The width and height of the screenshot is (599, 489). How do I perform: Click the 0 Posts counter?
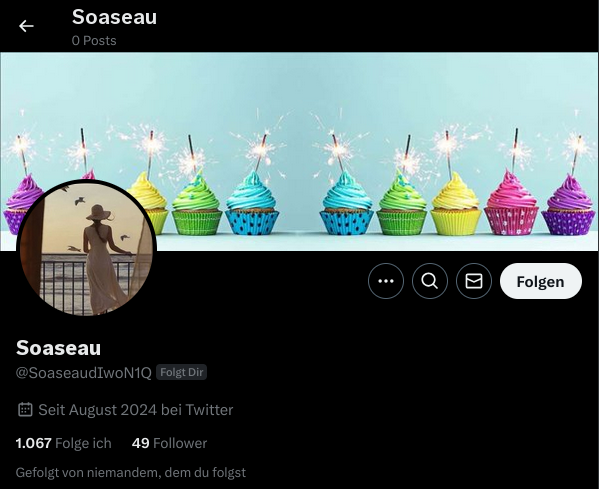pyautogui.click(x=94, y=40)
